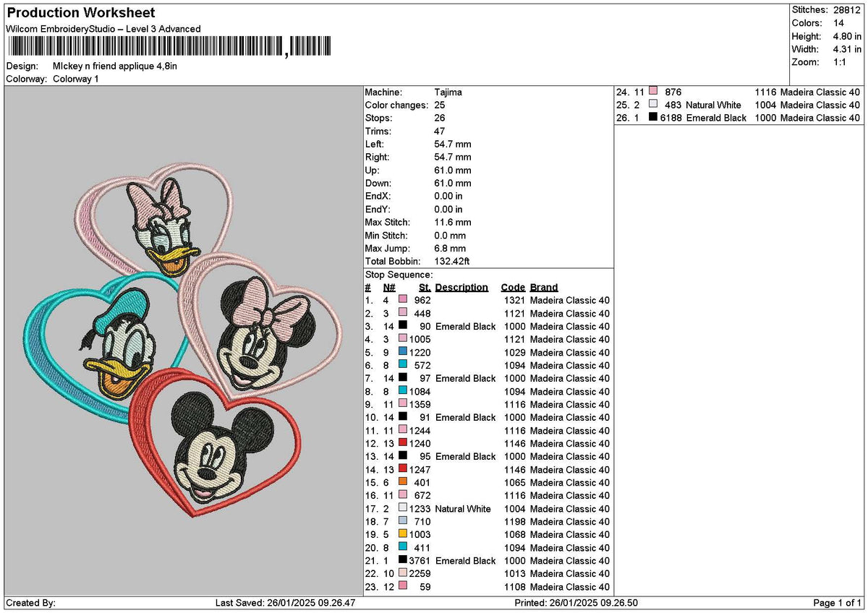This screenshot has height=613, width=868.
Task: Click the Trims value '47'
Action: pyautogui.click(x=440, y=131)
